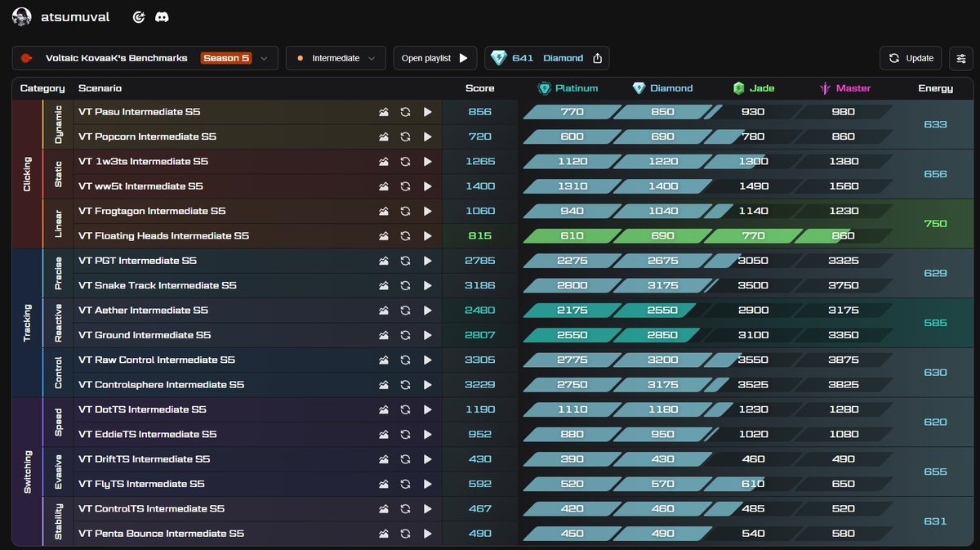The image size is (980, 550).
Task: Open chart for VT PGT Intermediate S5
Action: tap(384, 261)
